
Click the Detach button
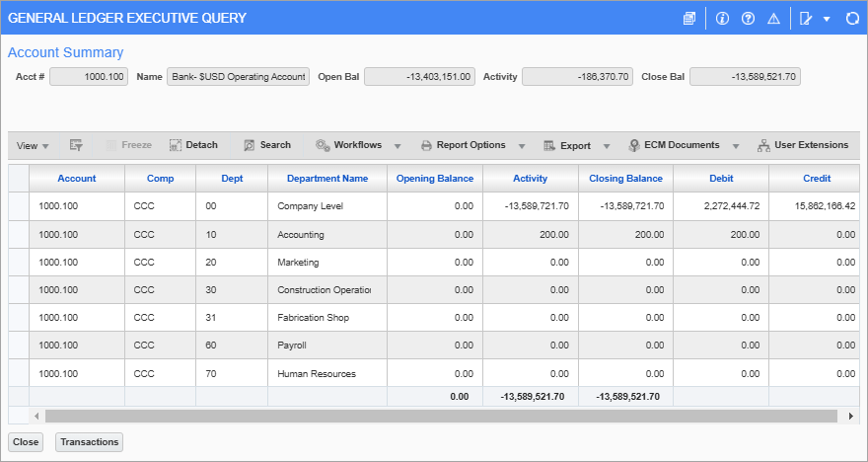pyautogui.click(x=193, y=145)
